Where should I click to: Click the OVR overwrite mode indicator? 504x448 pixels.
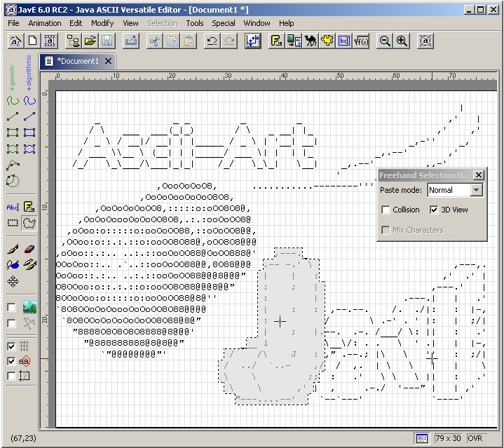point(475,438)
